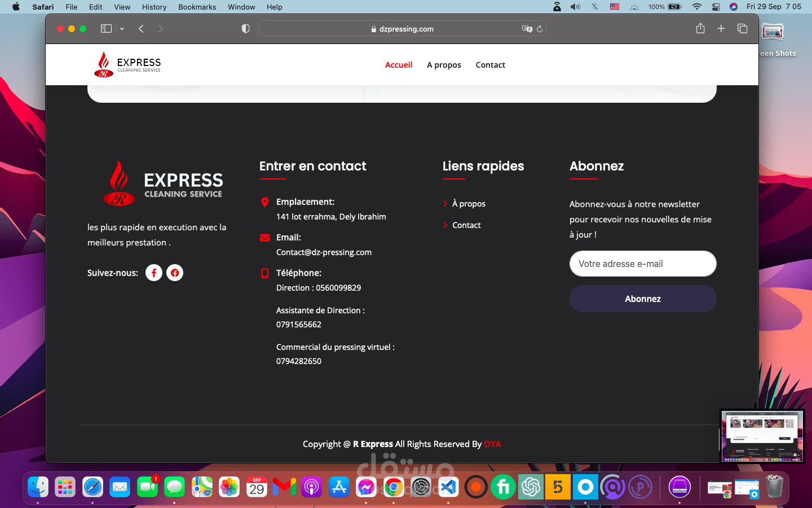This screenshot has width=812, height=508.
Task: Focus the Votre adresse e-mail field
Action: coord(643,264)
